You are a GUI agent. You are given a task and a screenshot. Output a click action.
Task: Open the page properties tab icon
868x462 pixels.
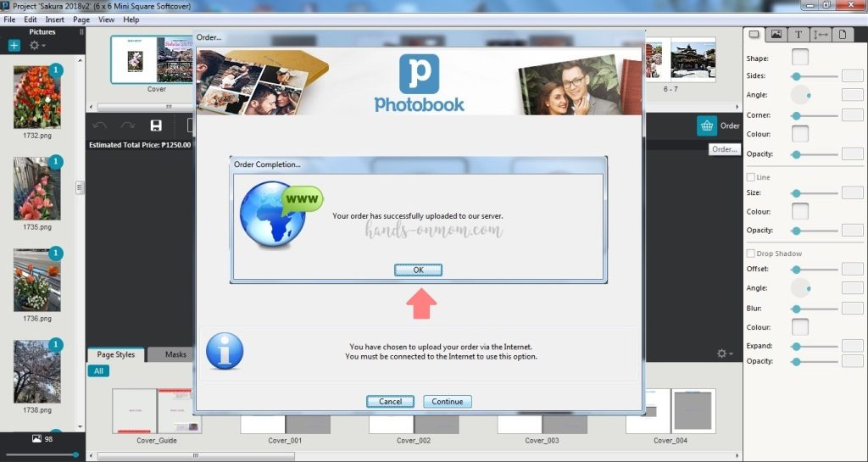[x=843, y=35]
